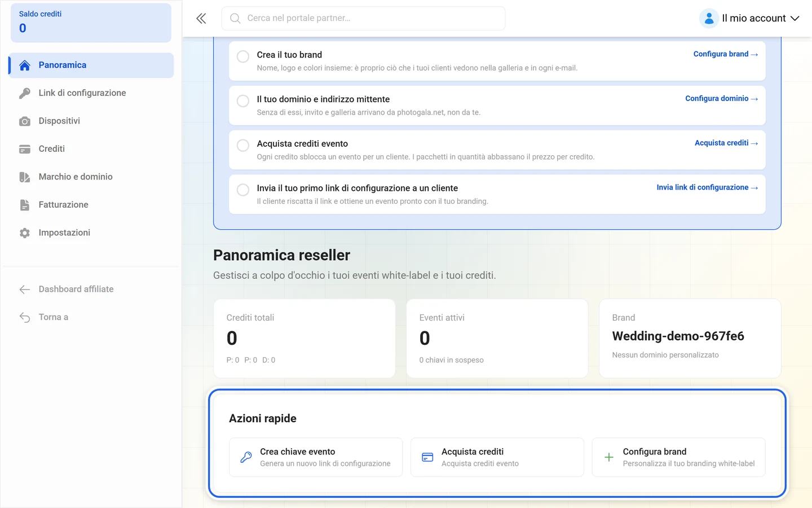The height and width of the screenshot is (508, 812).
Task: Click the card icon beside Crediti
Action: (25, 149)
